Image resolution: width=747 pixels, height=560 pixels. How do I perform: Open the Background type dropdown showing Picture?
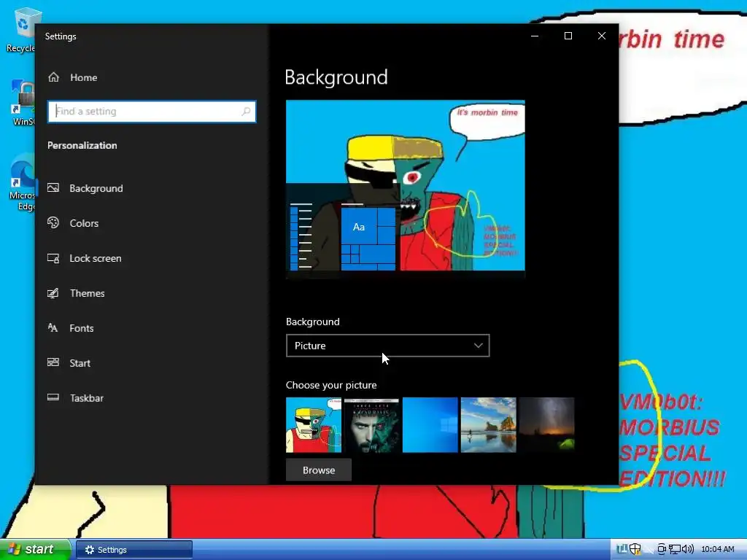pyautogui.click(x=388, y=346)
